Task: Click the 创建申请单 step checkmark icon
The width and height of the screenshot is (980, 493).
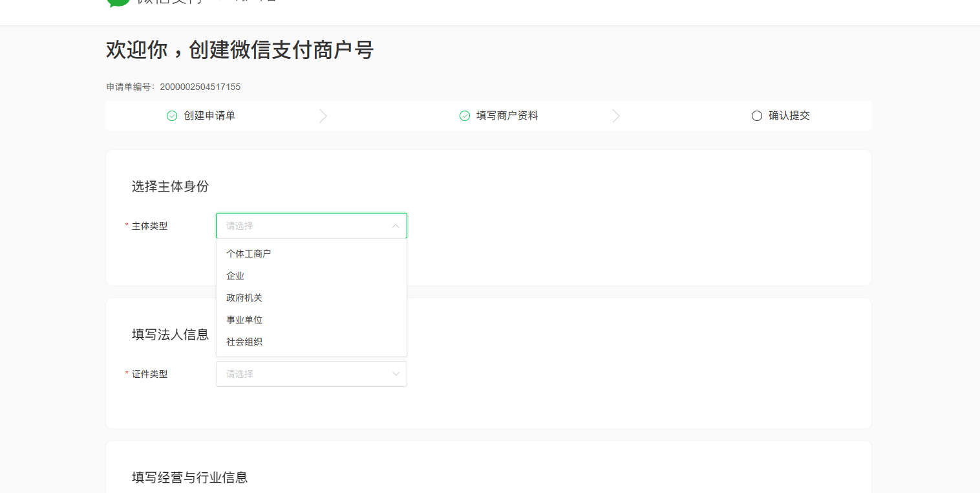Action: click(x=172, y=116)
